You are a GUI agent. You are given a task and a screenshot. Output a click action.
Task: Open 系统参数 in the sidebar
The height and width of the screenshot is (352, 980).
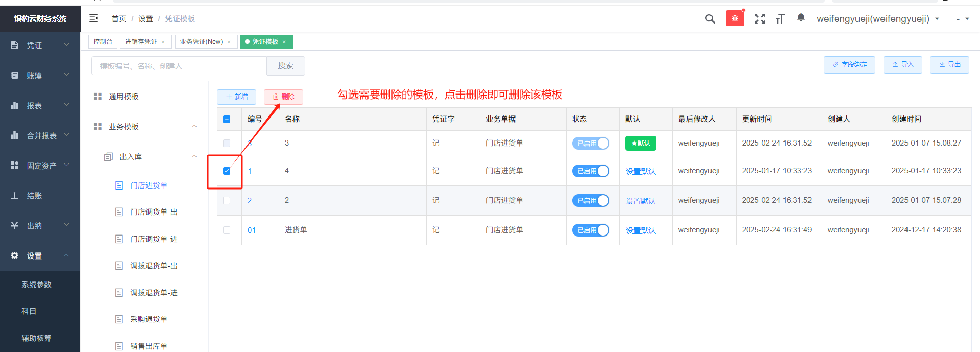pyautogui.click(x=37, y=285)
